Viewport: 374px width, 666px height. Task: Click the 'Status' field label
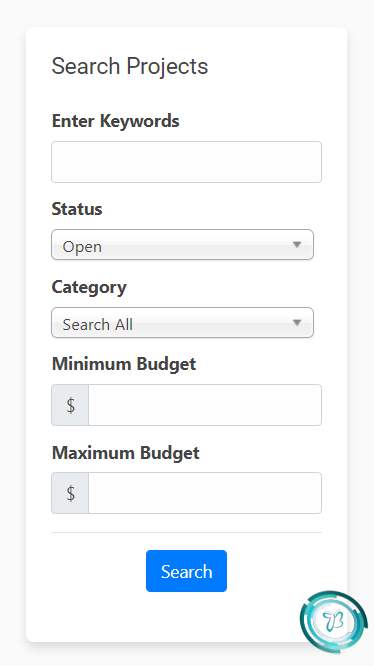pos(77,209)
